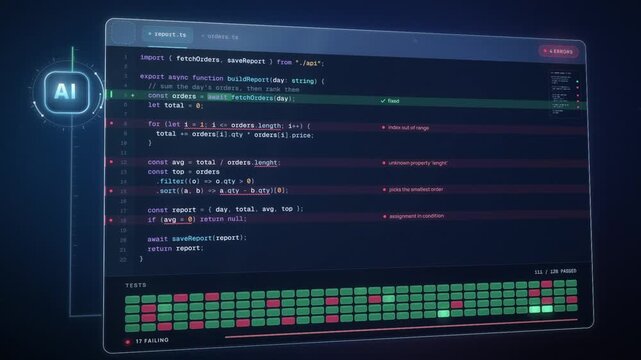Click the 'buildReport' function name
The width and height of the screenshot is (641, 360).
click(x=248, y=79)
